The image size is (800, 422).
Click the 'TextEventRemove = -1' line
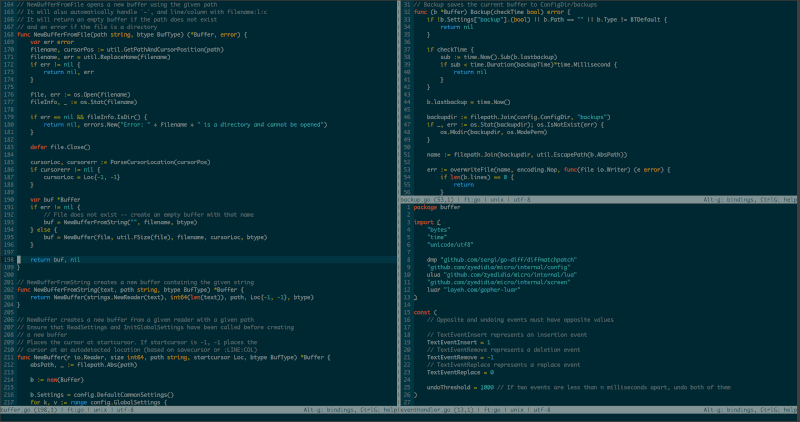point(460,357)
